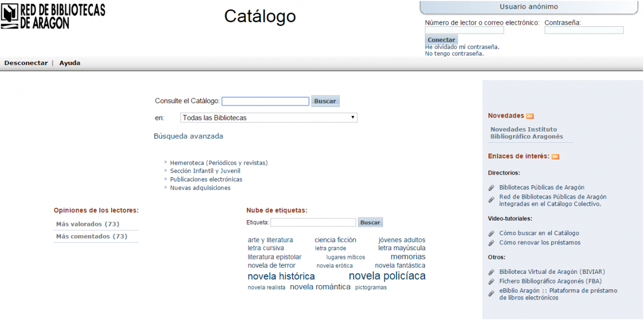Click the paperclip icon next to Cómo buscar en el Catálogo
The image size is (644, 320).
point(491,234)
